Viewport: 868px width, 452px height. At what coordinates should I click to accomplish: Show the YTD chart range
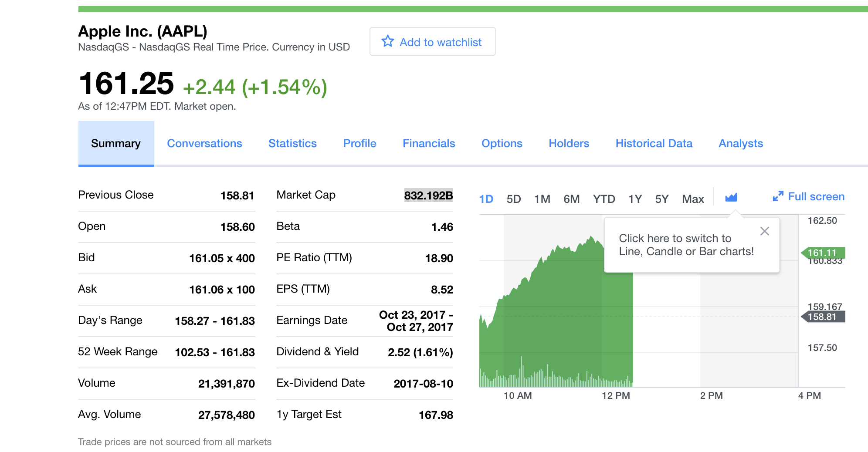click(x=604, y=199)
